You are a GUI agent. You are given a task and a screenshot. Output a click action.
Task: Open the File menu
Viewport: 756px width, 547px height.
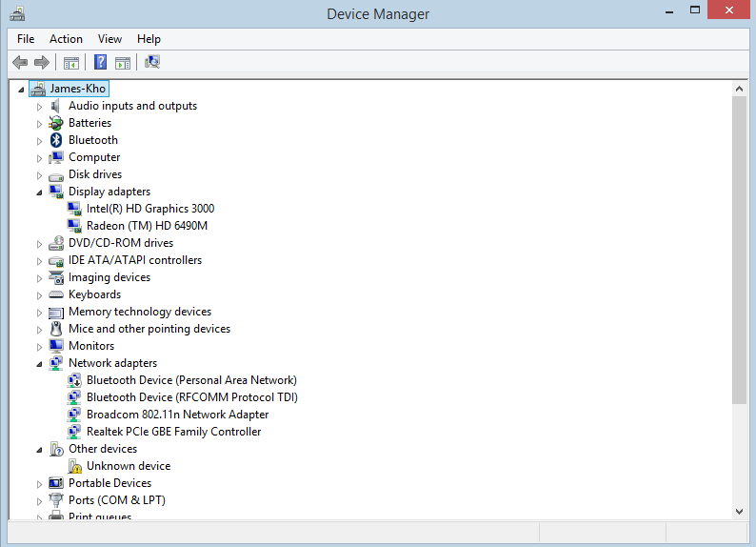[26, 39]
